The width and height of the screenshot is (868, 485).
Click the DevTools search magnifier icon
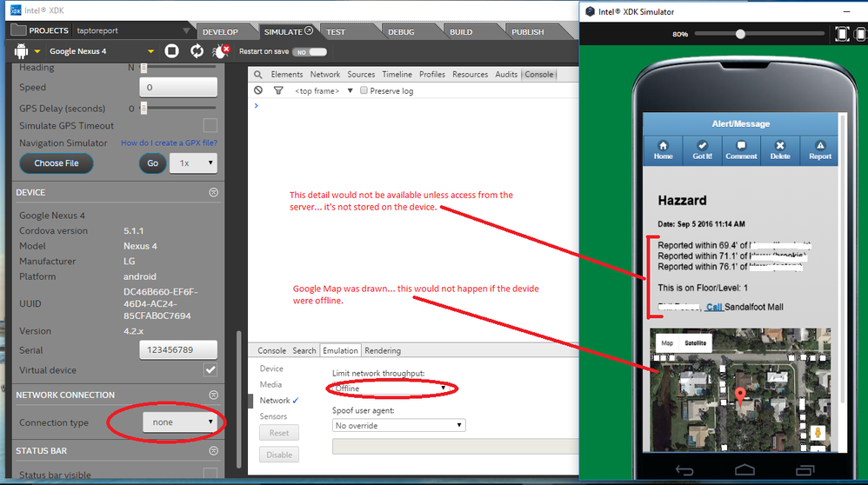[257, 75]
